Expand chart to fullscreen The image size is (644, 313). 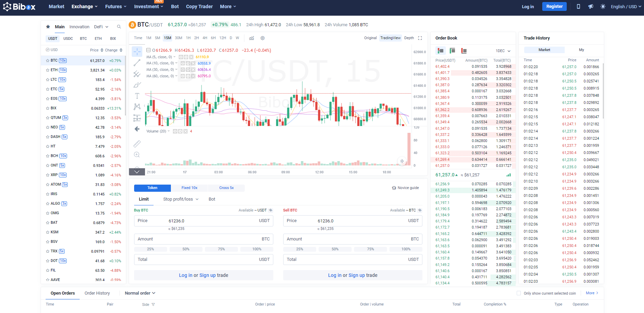click(420, 38)
